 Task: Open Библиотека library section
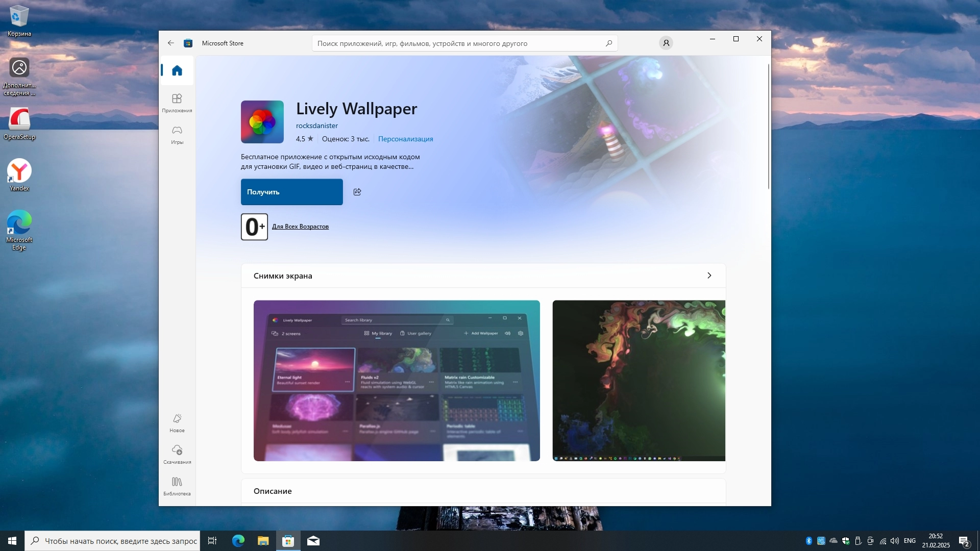pos(177,486)
